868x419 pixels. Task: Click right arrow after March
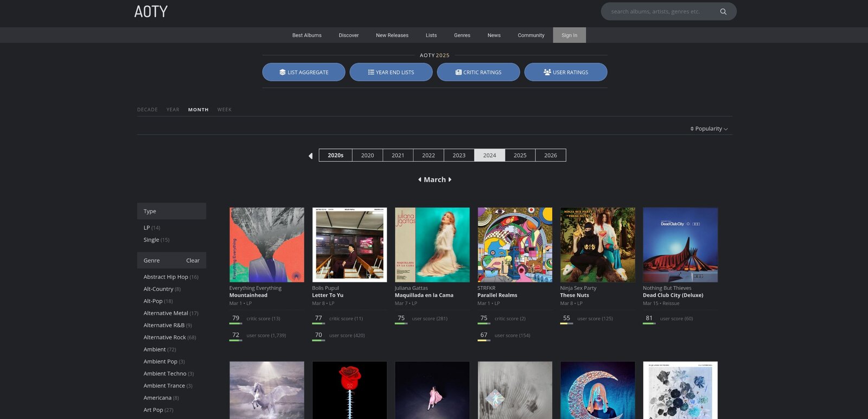(x=450, y=180)
